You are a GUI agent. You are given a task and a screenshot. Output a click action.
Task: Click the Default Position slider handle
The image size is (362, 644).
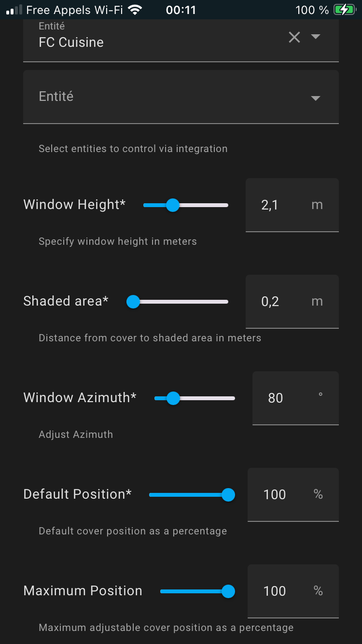coord(228,495)
